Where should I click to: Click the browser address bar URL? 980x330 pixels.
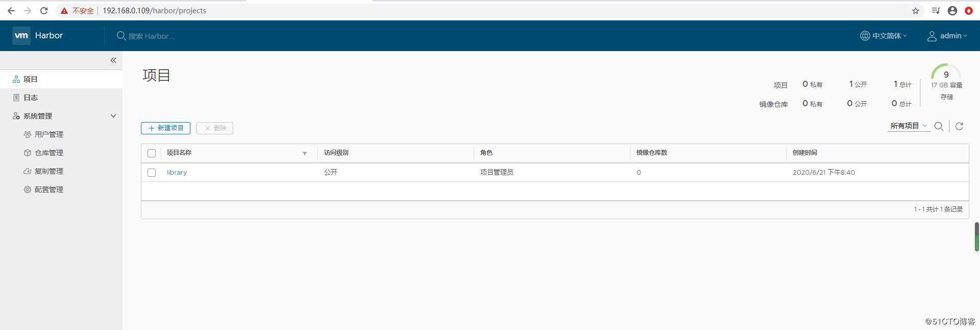154,11
